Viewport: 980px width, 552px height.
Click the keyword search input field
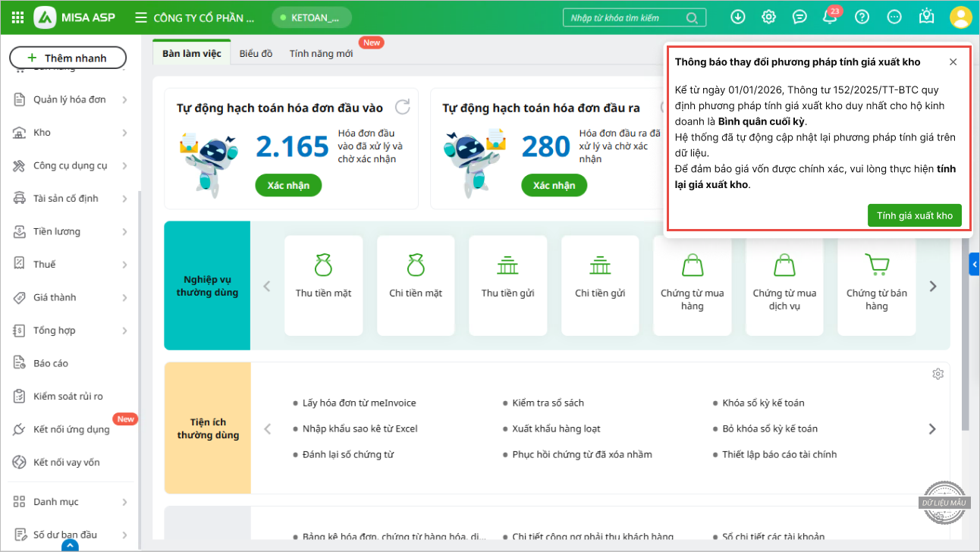626,17
